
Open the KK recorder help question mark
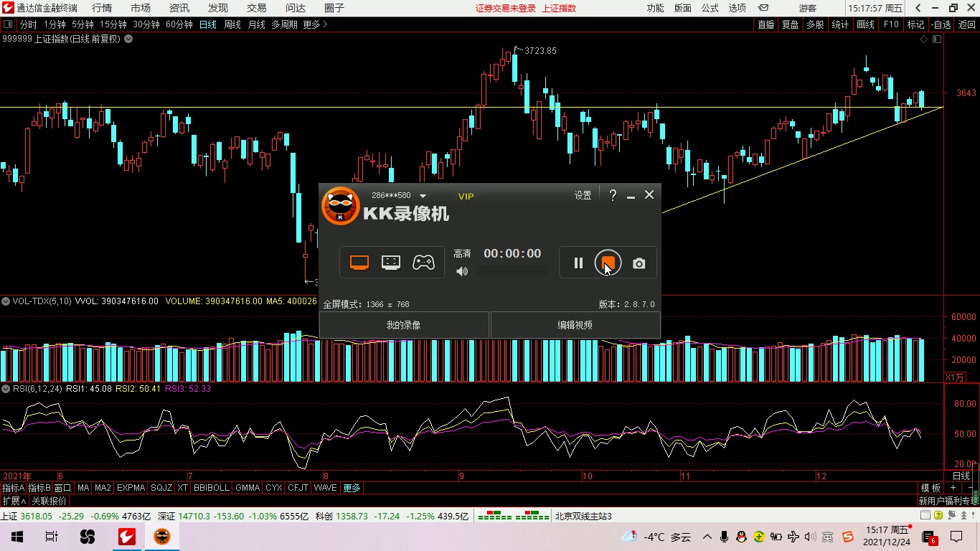(x=613, y=195)
